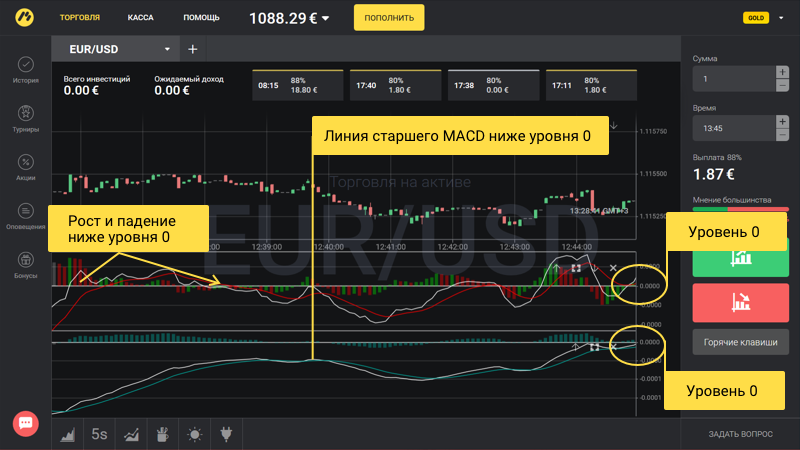Maximize the lower MACD indicator panel
The width and height of the screenshot is (800, 450).
[x=594, y=347]
